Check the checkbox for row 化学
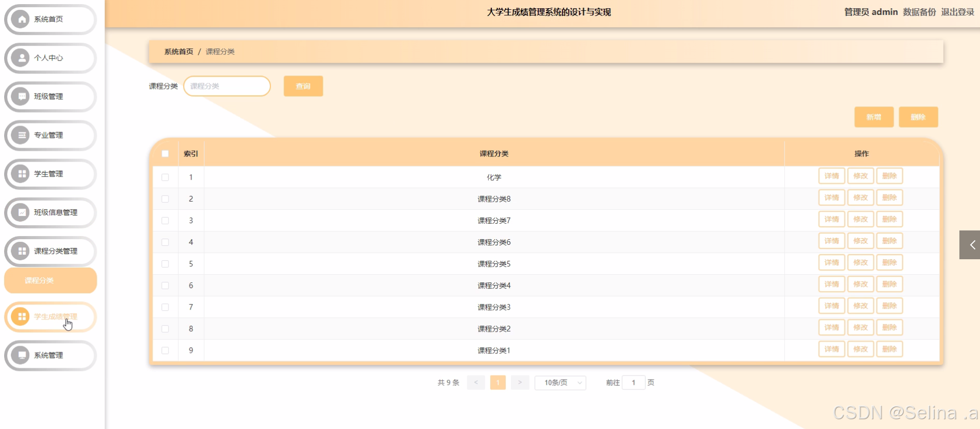Image resolution: width=980 pixels, height=429 pixels. coord(165,177)
